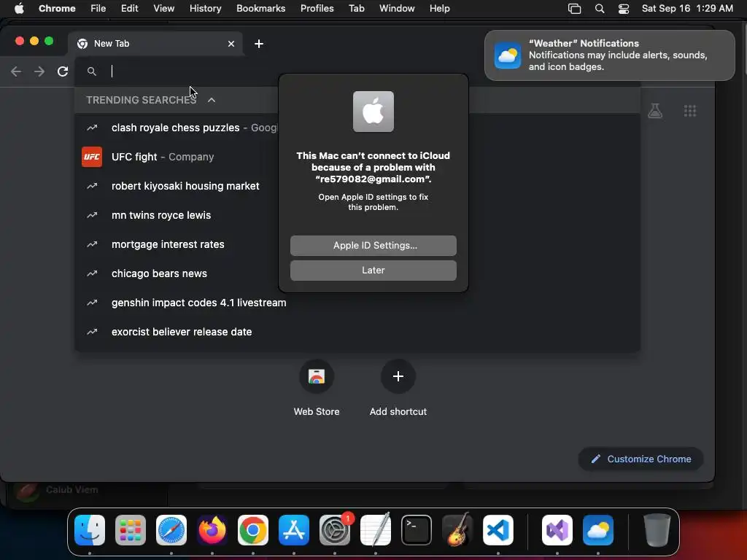The image size is (747, 560).
Task: Open the Apple menu
Action: pos(19,9)
